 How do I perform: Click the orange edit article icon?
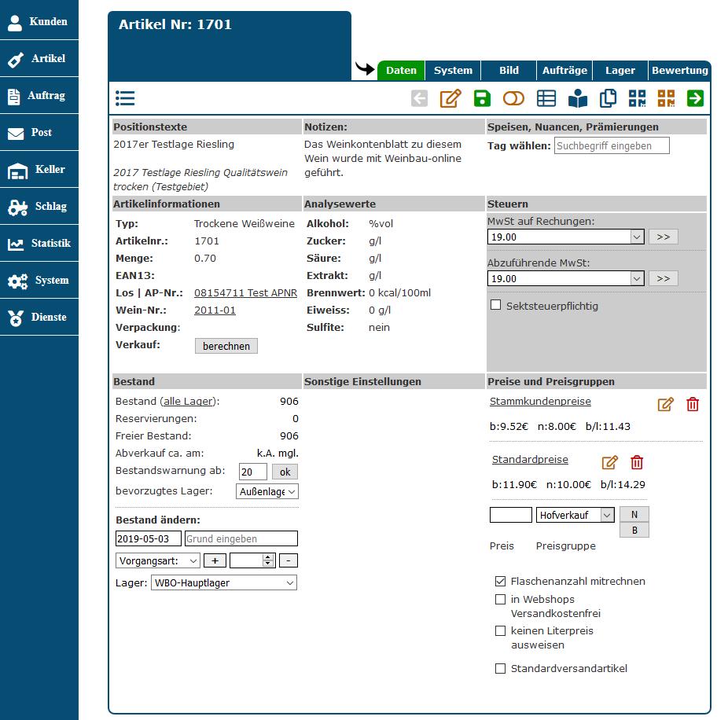point(450,98)
